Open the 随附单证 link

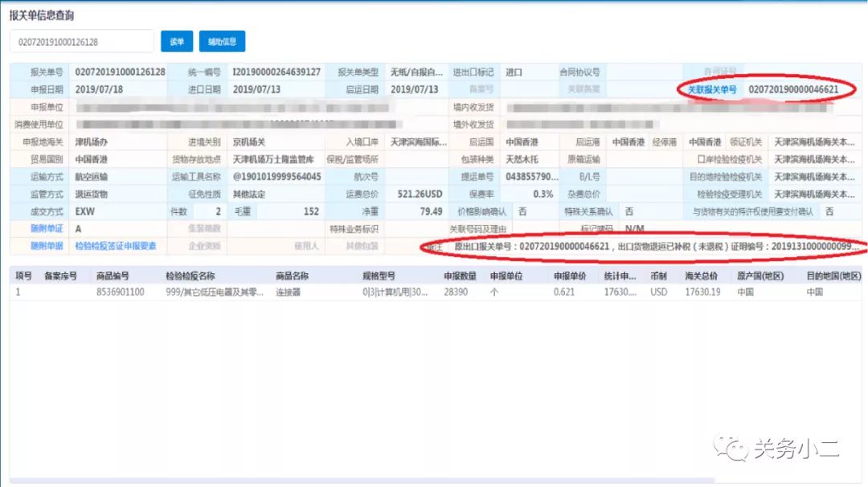coord(47,228)
